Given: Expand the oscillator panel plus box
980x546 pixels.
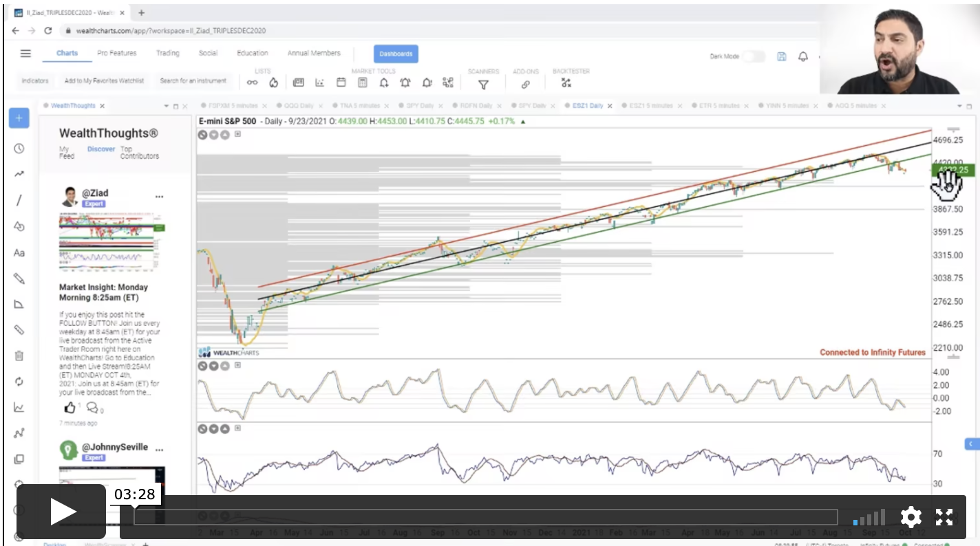Looking at the screenshot, I should [237, 367].
